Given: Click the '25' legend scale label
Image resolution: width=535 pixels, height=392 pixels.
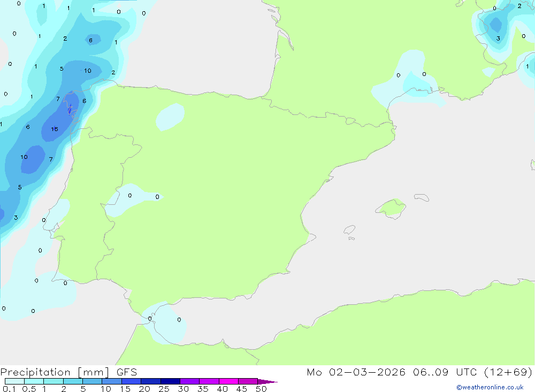Looking at the screenshot, I should [x=164, y=389].
